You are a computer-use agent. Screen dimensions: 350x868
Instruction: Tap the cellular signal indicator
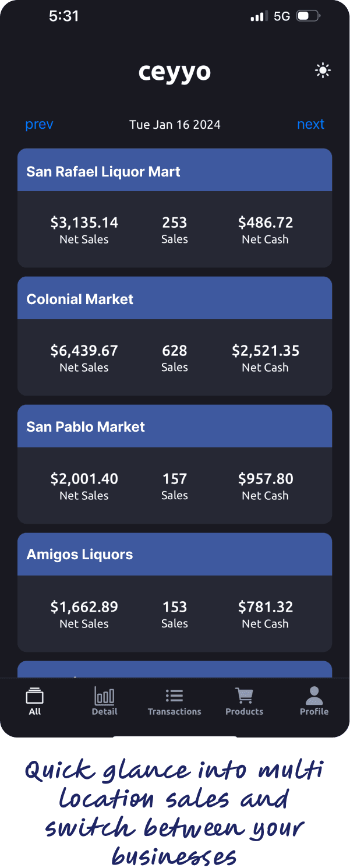(x=257, y=16)
